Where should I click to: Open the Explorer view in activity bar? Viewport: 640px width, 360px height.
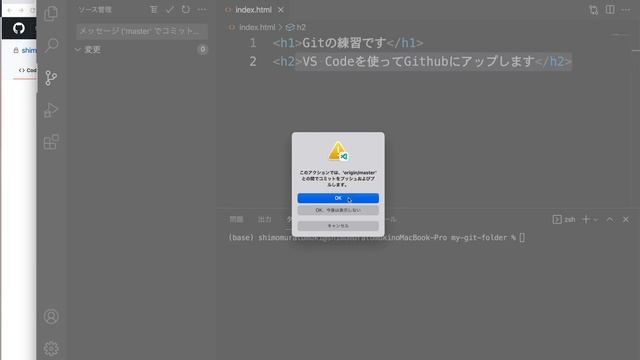click(51, 13)
